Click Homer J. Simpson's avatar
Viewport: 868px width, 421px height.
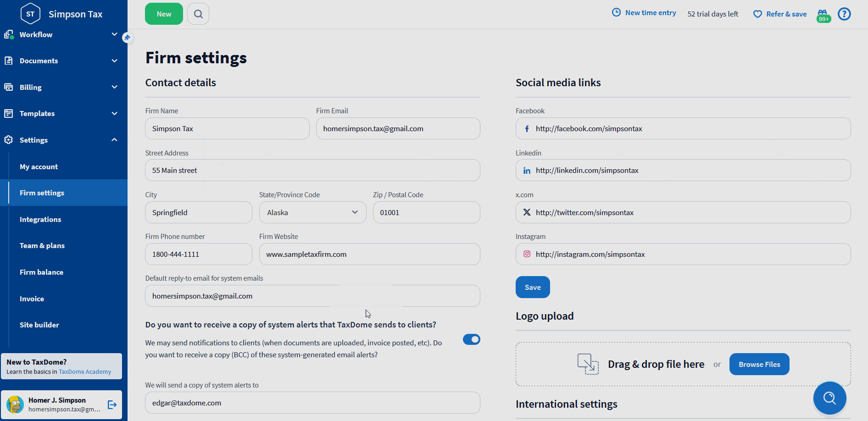tap(15, 404)
